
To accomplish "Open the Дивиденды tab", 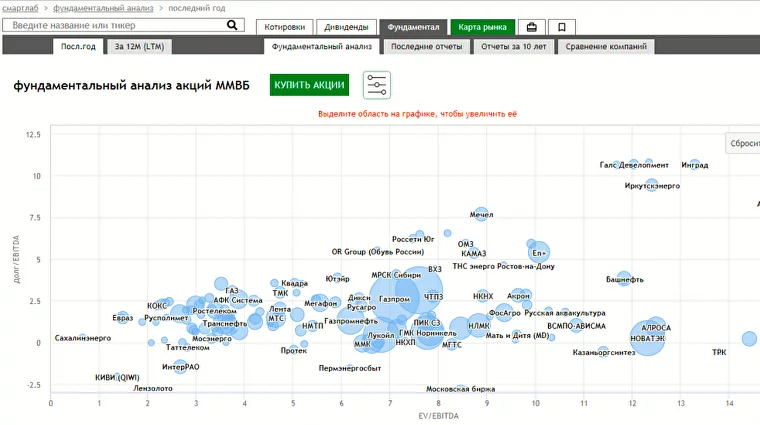I will pyautogui.click(x=349, y=27).
